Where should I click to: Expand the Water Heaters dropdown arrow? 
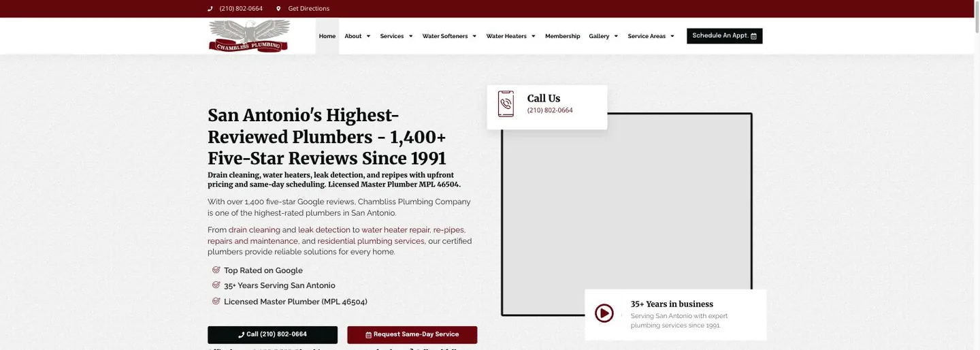tap(534, 36)
